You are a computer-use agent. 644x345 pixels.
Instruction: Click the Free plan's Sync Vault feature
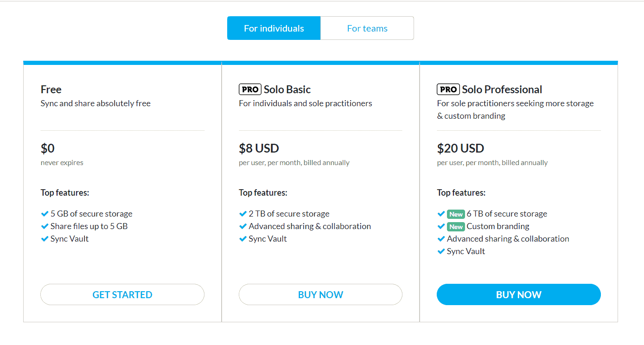tap(70, 239)
